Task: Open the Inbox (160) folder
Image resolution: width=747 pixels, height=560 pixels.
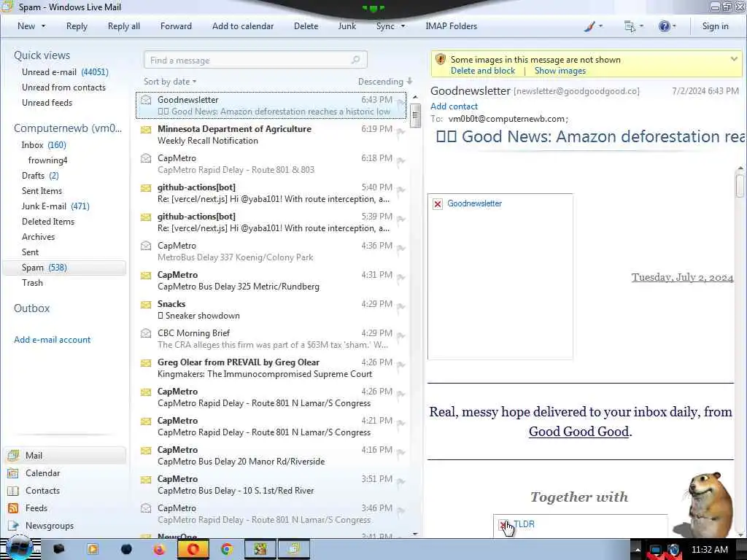Action: [44, 145]
